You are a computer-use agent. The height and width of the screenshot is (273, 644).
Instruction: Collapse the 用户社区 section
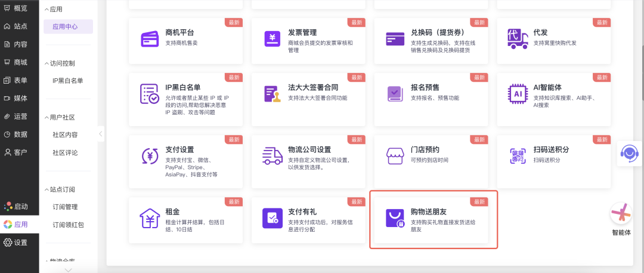47,117
